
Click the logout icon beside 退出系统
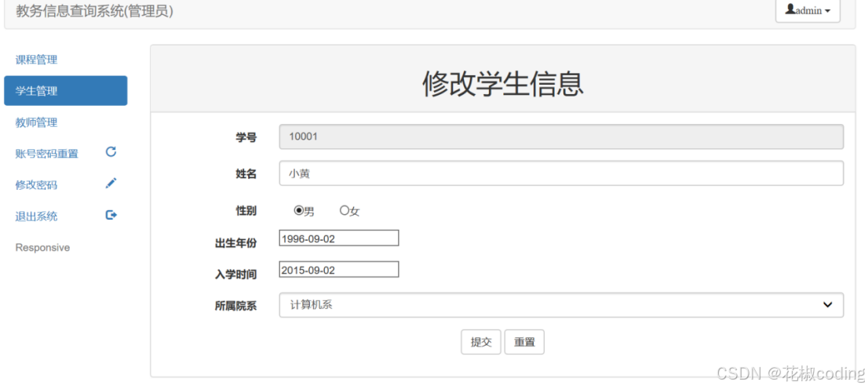tap(111, 215)
